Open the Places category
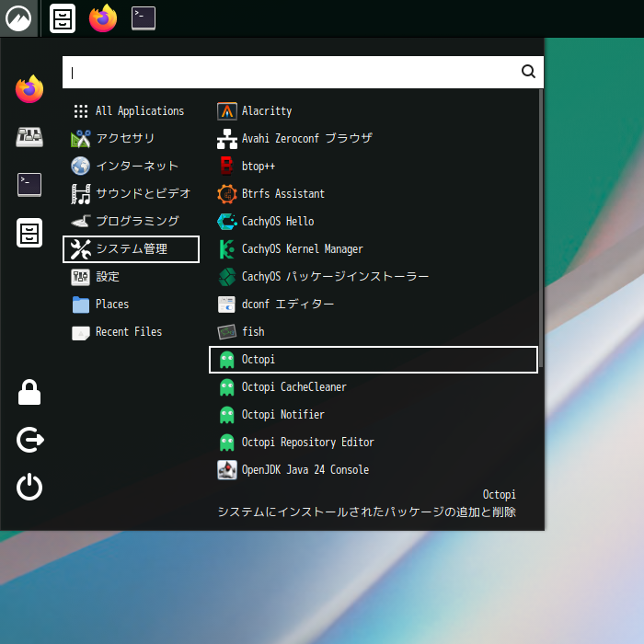The height and width of the screenshot is (644, 644). click(x=131, y=304)
